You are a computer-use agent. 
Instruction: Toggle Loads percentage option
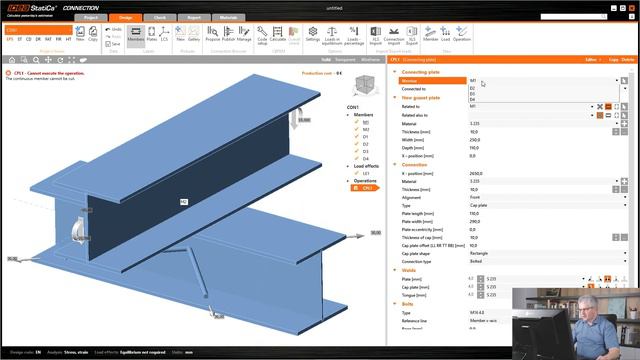[x=354, y=36]
